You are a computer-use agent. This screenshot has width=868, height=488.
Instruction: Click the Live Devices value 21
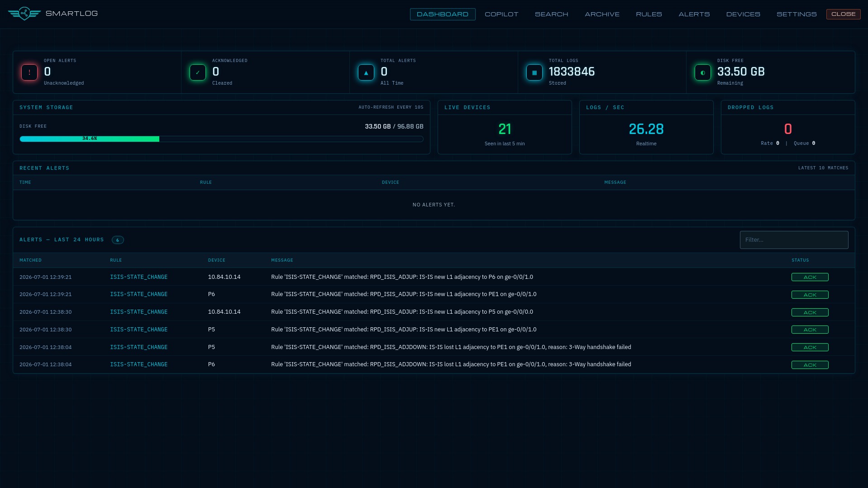coord(505,129)
